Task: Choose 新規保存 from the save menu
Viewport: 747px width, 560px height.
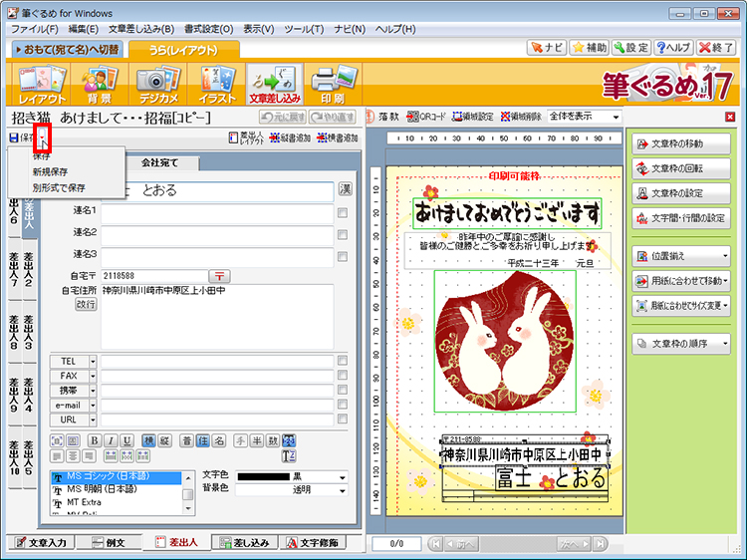Action: click(x=50, y=171)
